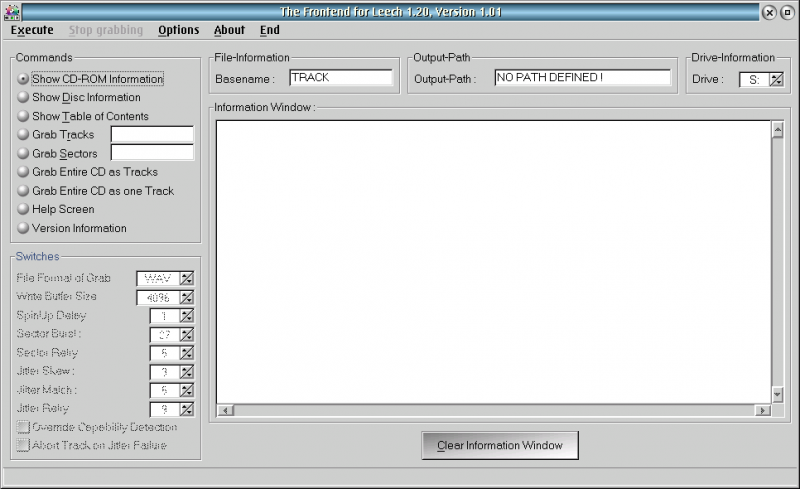Select the Grab Sectors radio button
Viewport: 800px width, 489px height.
pyautogui.click(x=23, y=153)
